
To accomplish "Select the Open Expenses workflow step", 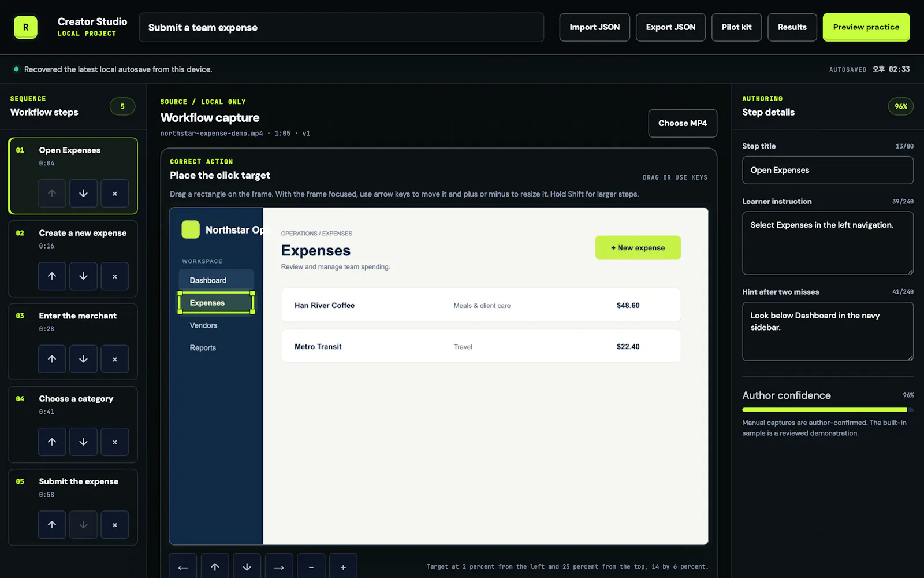I will coord(73,176).
